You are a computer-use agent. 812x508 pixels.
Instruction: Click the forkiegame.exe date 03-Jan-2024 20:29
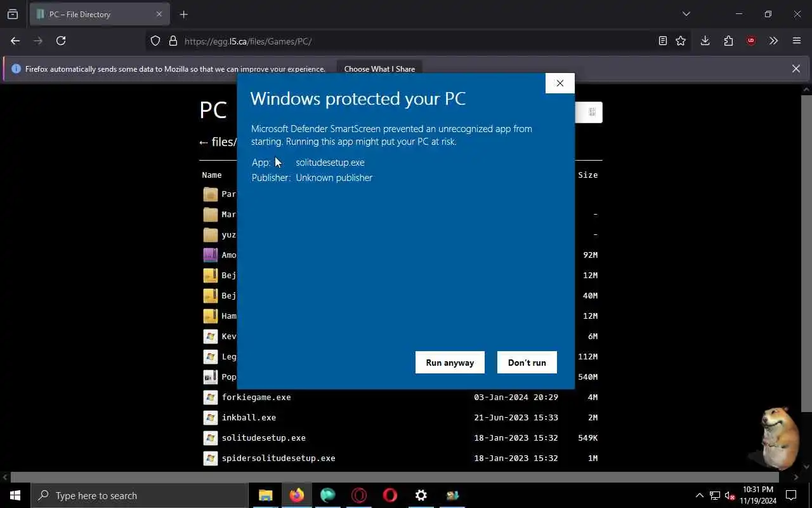click(516, 397)
